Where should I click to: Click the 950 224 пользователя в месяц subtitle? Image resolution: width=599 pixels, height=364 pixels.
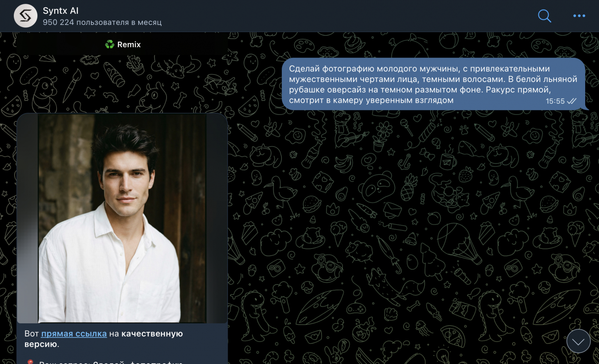tap(102, 22)
